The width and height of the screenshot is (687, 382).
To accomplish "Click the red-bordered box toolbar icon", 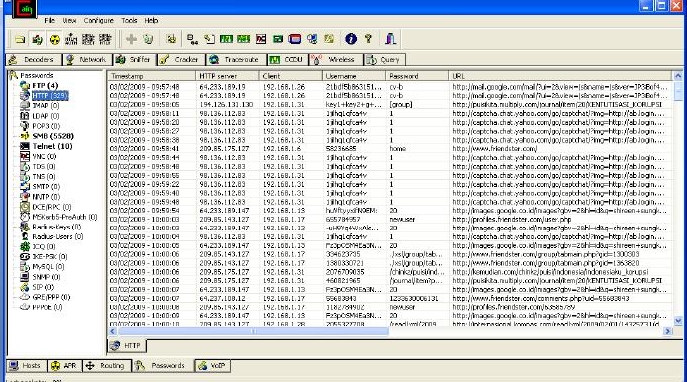I will point(294,39).
